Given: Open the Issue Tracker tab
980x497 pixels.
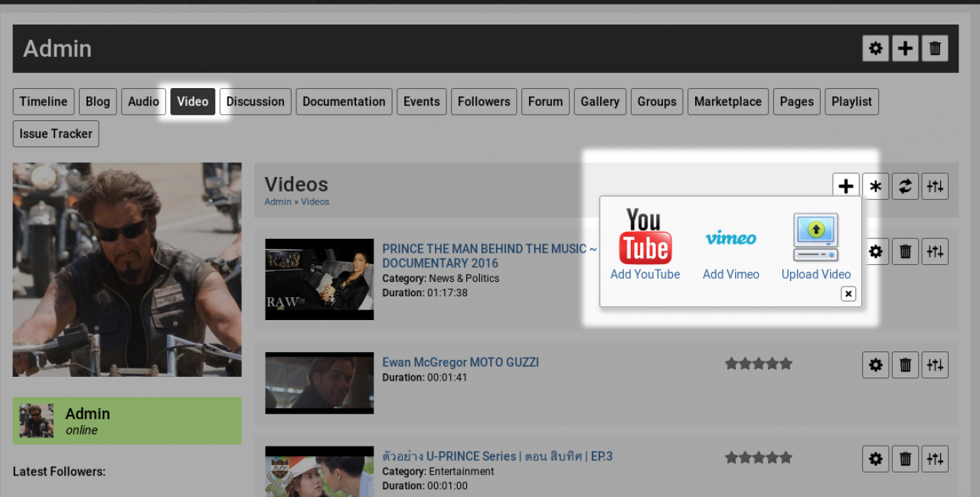Looking at the screenshot, I should 56,133.
